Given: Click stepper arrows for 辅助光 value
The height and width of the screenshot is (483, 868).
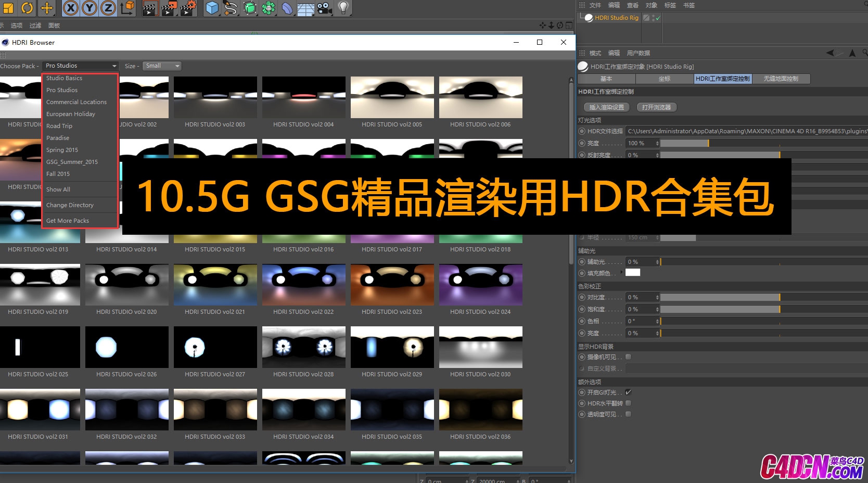Looking at the screenshot, I should (657, 262).
